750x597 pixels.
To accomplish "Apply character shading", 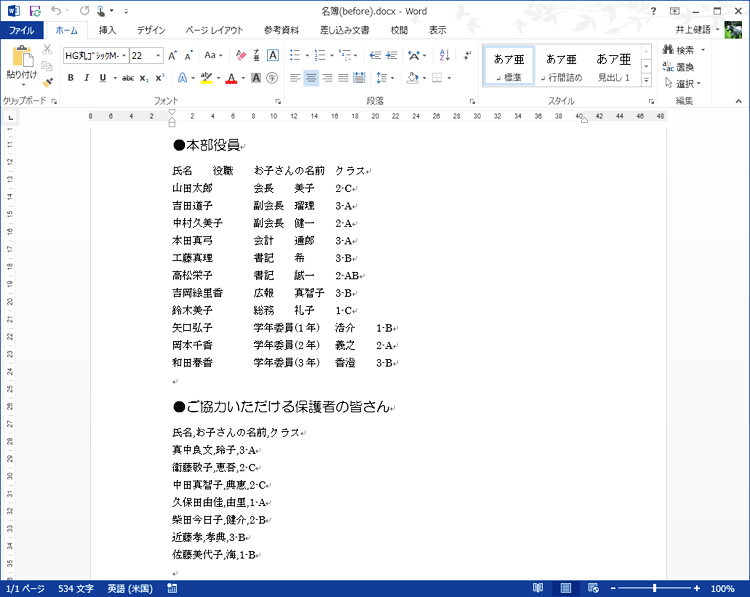I will click(256, 77).
